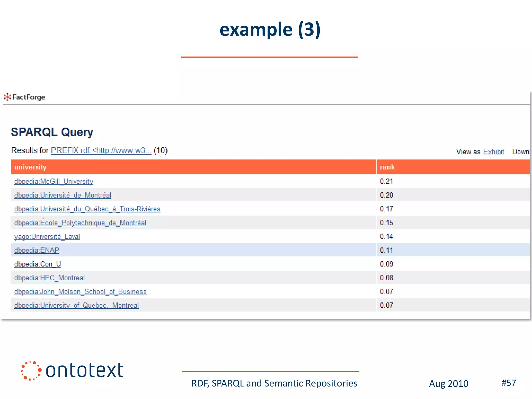Select rank value 0.20
The width and height of the screenshot is (532, 399).
click(386, 195)
